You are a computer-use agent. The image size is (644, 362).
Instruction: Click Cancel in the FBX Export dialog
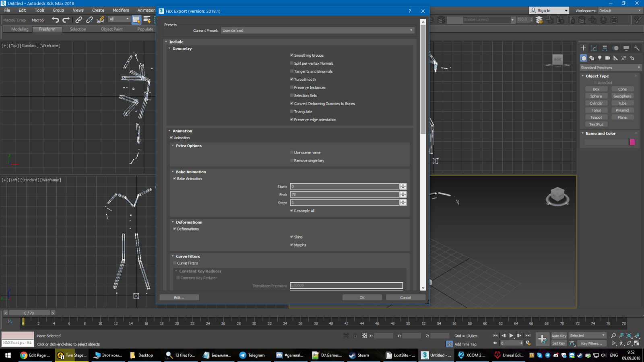[405, 298]
